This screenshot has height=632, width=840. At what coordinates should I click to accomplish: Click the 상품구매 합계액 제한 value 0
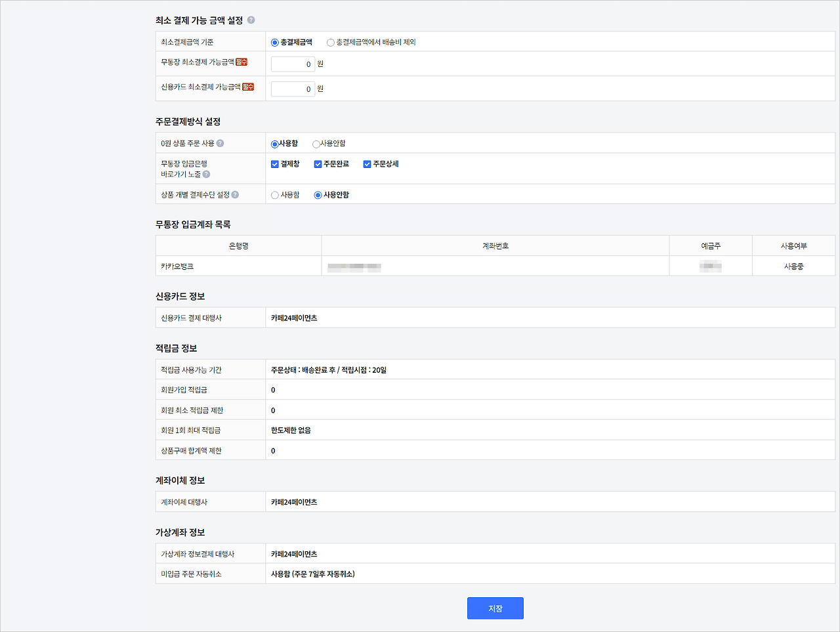273,451
